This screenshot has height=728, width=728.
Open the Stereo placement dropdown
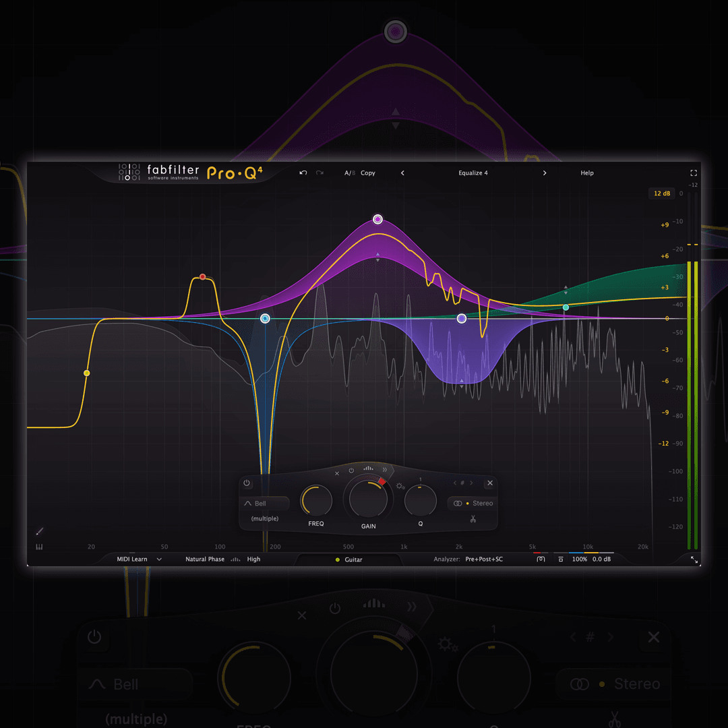click(x=473, y=504)
